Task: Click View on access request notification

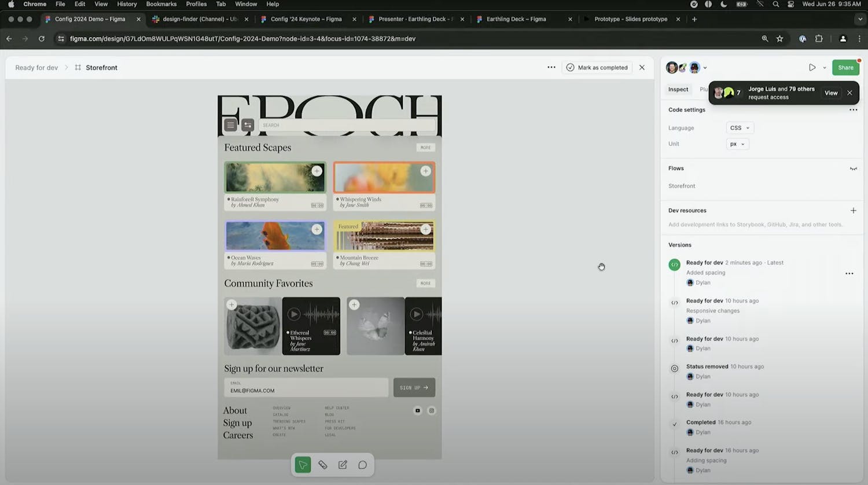Action: 831,93
